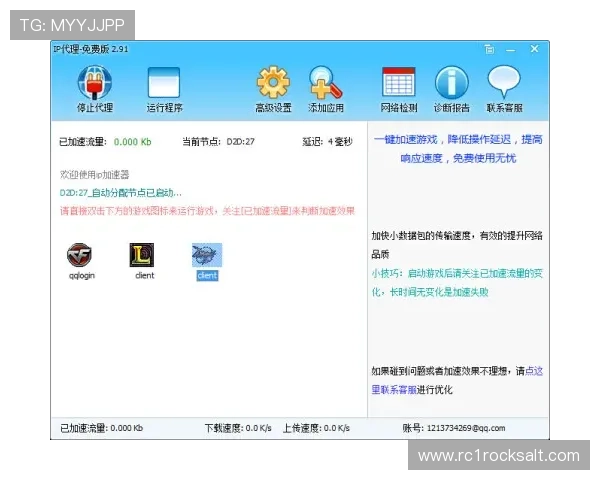The height and width of the screenshot is (480, 600).
Task: Click the 停止代理 plug icon
Action: click(95, 82)
